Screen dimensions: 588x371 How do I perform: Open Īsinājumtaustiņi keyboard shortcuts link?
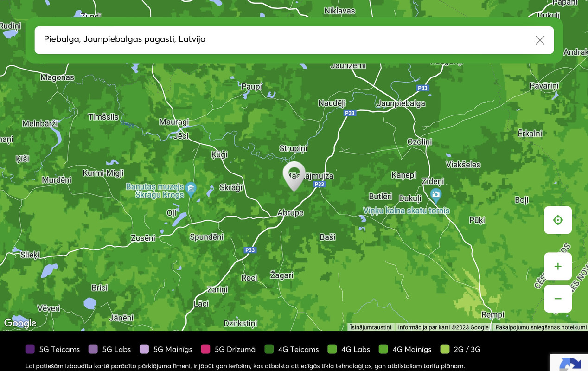(371, 327)
